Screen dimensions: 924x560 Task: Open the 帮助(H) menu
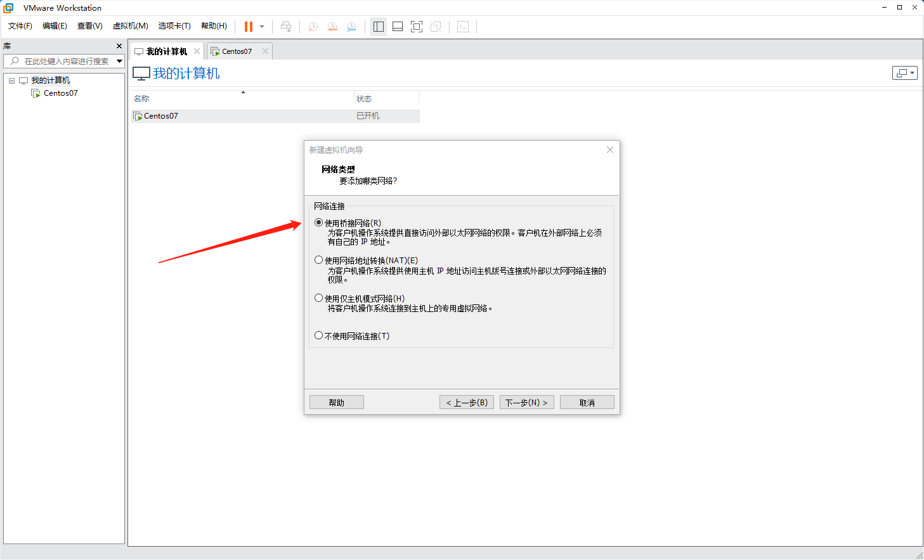tap(214, 26)
